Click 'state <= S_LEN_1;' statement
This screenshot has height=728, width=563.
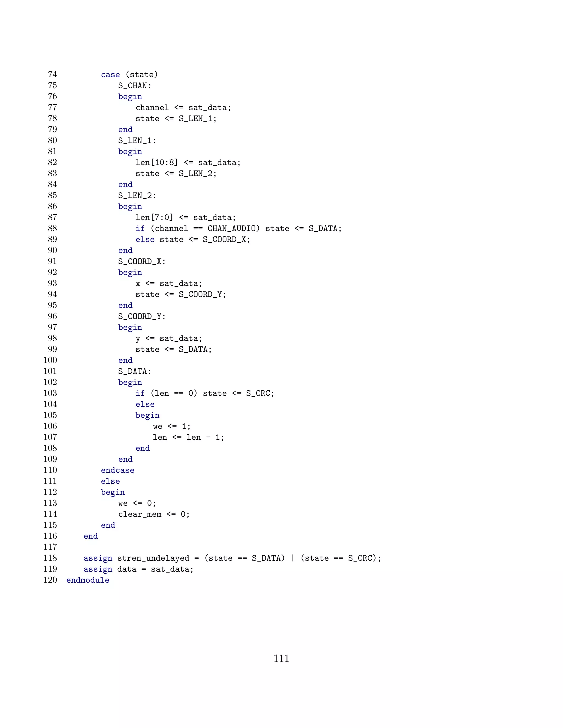tap(176, 119)
